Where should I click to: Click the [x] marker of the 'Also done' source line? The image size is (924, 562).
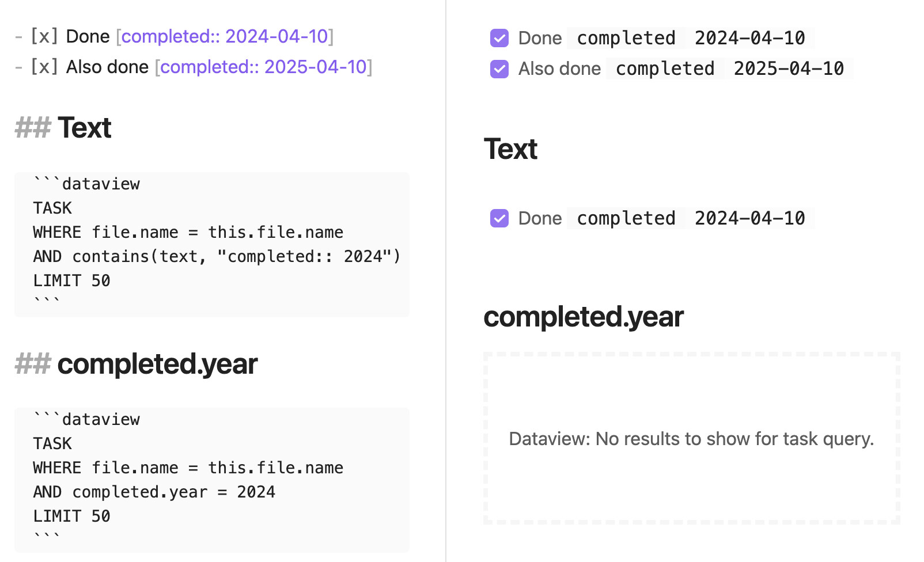pos(44,67)
